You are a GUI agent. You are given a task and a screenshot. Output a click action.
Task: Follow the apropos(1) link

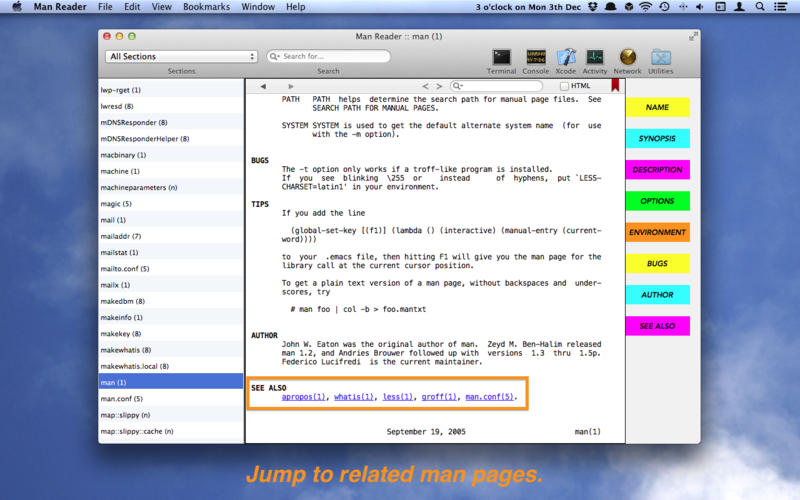click(304, 397)
